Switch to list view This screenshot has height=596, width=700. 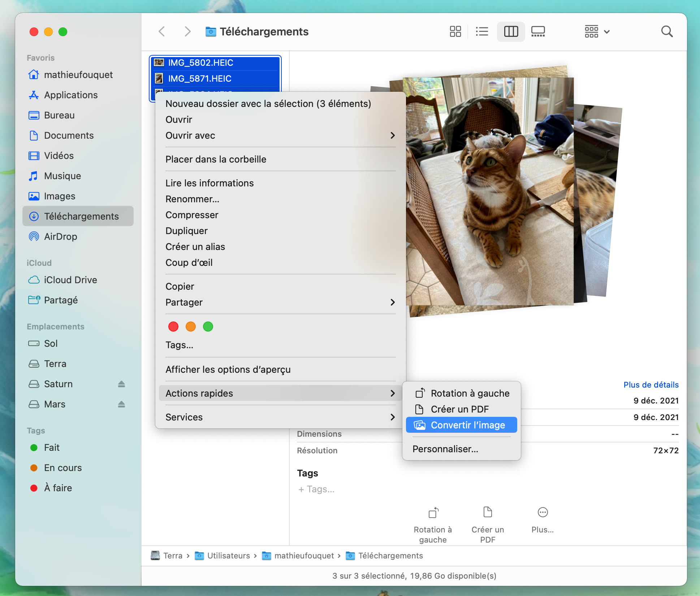point(482,31)
